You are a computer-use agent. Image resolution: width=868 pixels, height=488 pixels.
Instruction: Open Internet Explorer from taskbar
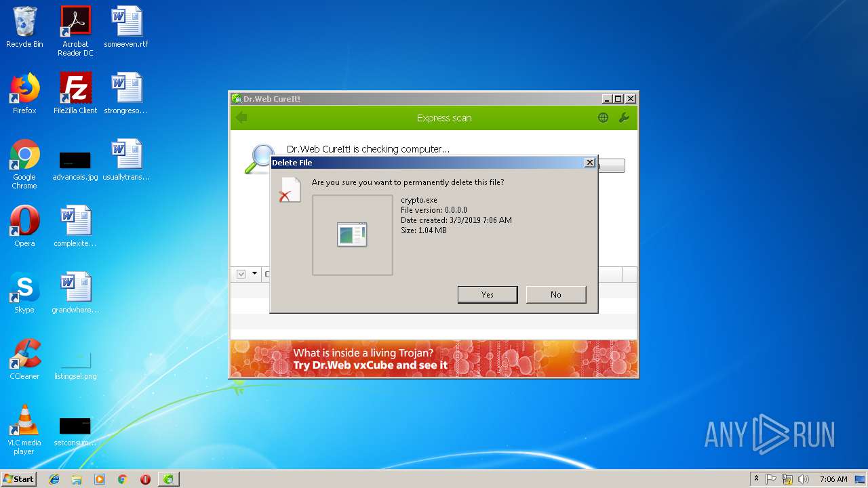coord(54,479)
